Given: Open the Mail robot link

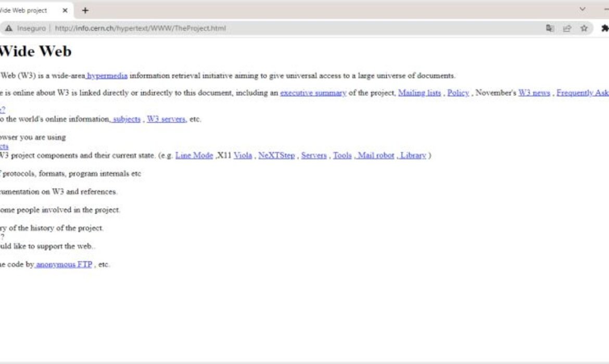Looking at the screenshot, I should coord(375,155).
